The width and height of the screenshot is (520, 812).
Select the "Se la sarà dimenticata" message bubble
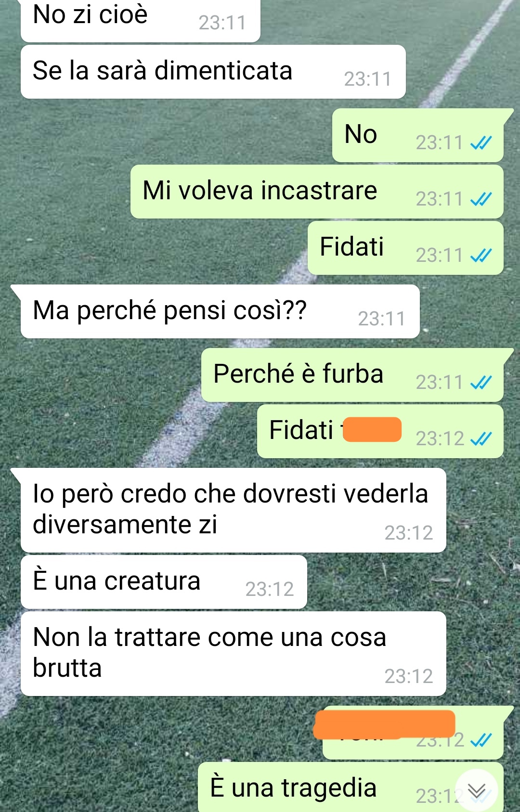click(x=213, y=72)
